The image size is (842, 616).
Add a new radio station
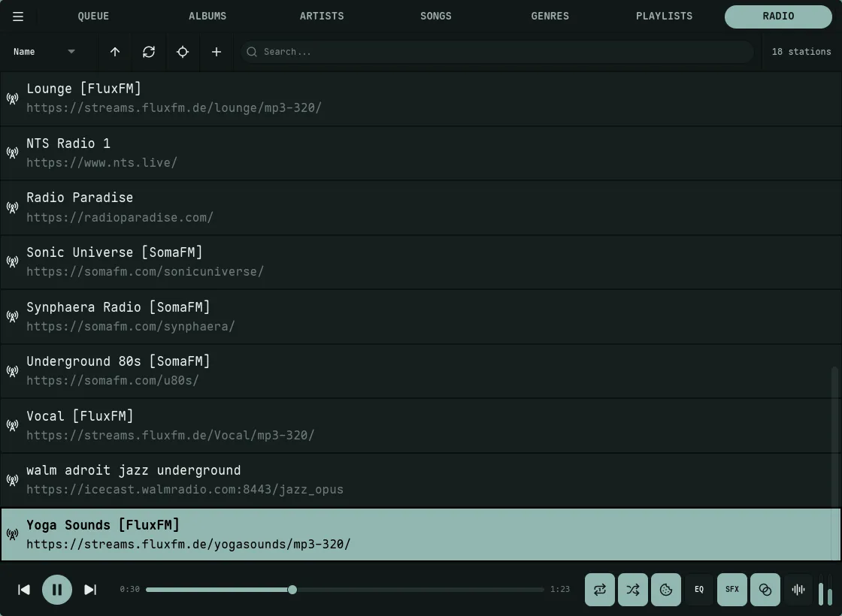(x=217, y=52)
